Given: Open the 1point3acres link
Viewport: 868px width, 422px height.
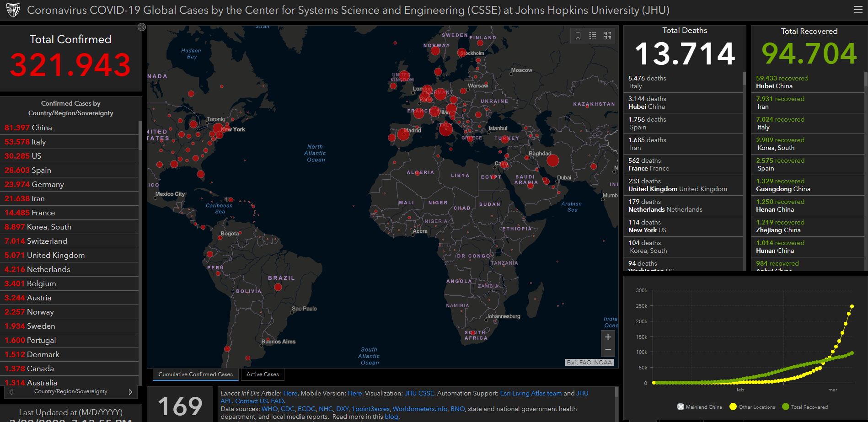Looking at the screenshot, I should coord(370,409).
